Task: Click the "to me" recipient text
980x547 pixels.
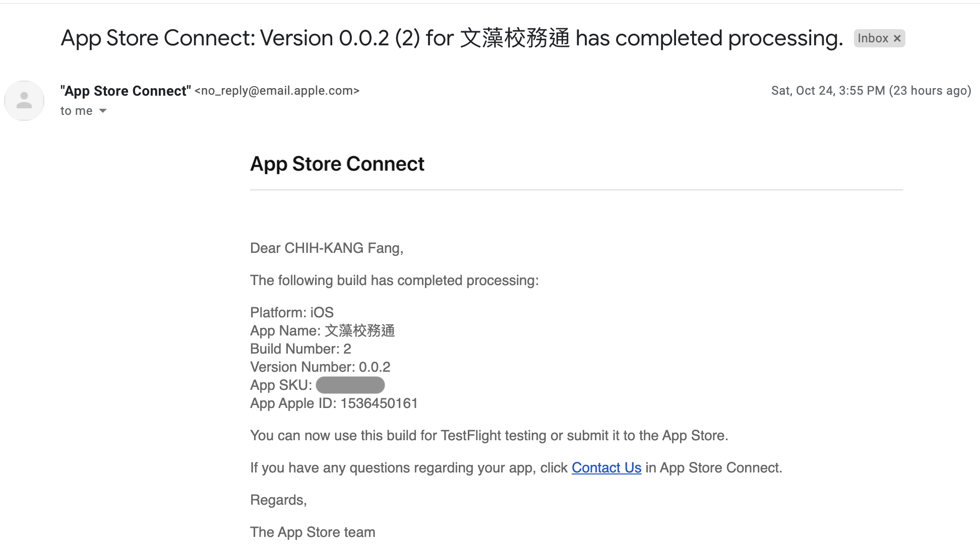Action: 76,111
